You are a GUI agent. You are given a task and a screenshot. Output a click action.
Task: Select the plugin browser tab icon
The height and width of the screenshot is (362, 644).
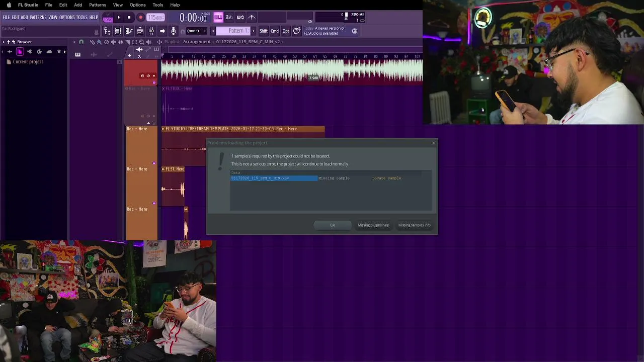29,52
